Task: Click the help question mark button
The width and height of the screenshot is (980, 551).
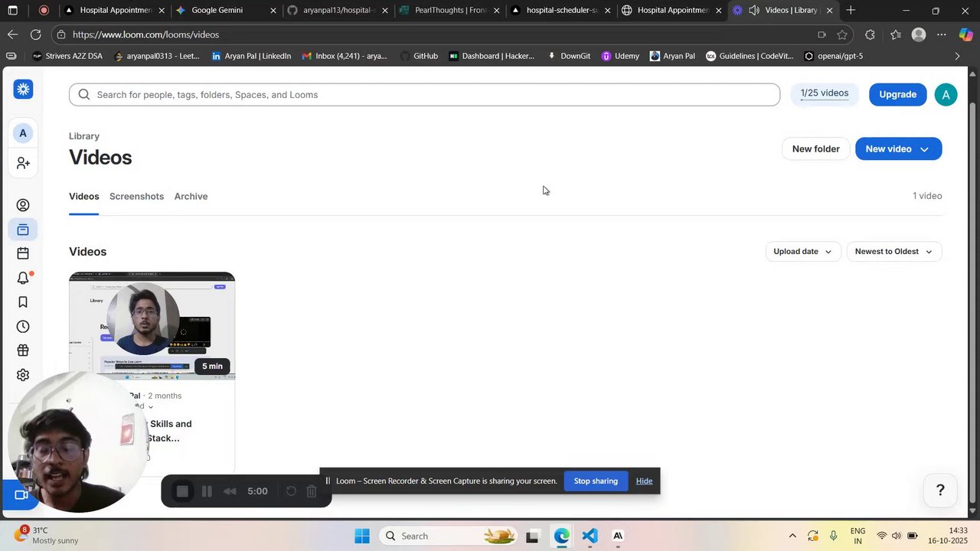Action: 940,490
